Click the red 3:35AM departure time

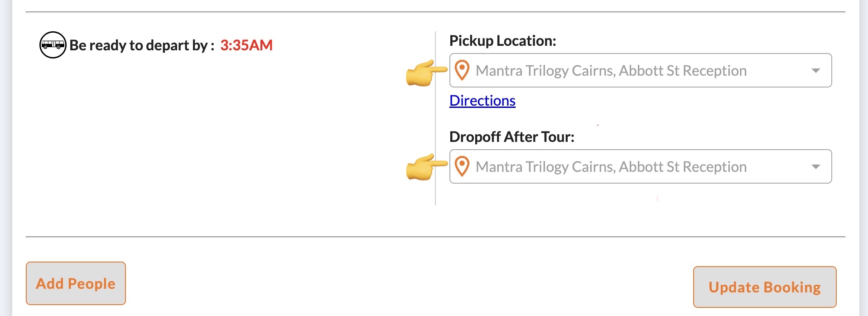(x=246, y=45)
